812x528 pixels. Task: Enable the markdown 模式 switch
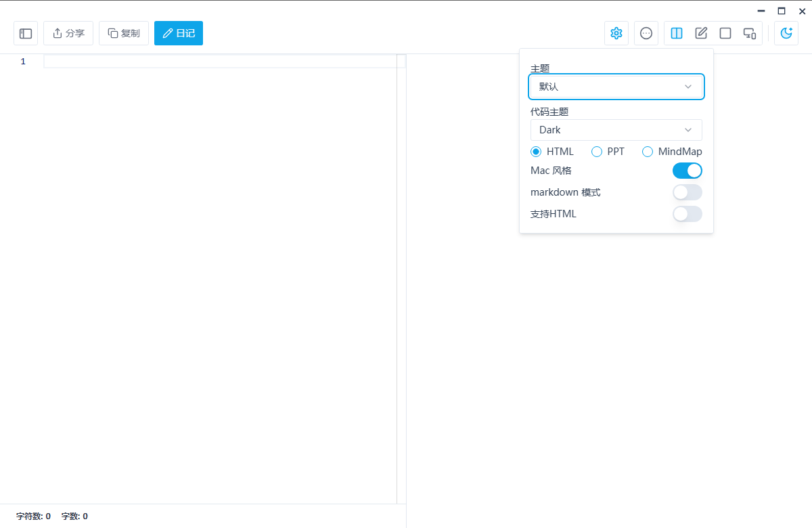coord(687,192)
